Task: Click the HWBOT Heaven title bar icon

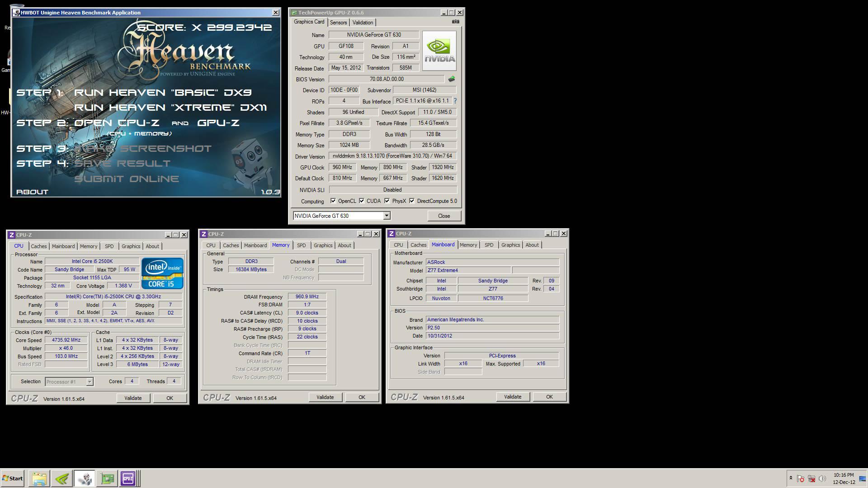Action: tap(16, 12)
